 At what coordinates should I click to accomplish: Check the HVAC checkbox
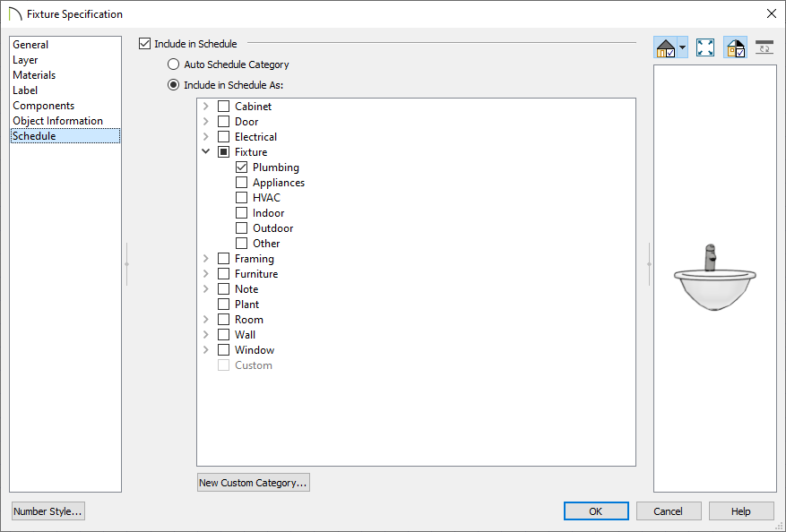(x=242, y=197)
